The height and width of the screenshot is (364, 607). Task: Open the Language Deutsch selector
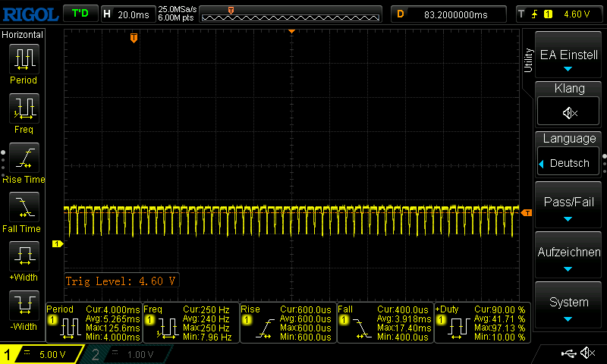pos(569,163)
